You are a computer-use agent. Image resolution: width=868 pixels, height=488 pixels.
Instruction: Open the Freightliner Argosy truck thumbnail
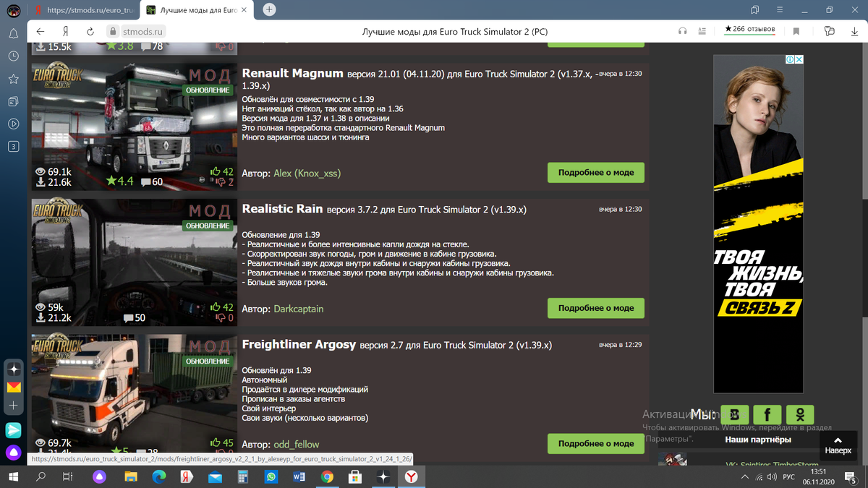click(135, 393)
